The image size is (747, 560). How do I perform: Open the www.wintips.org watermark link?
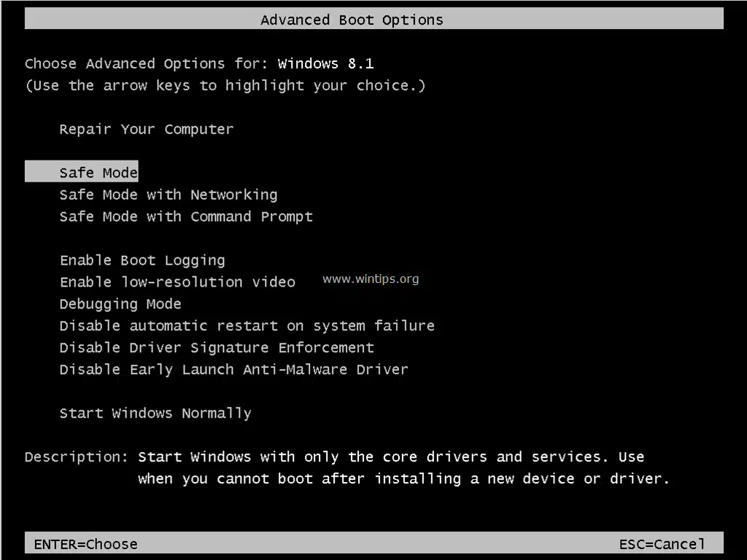[371, 279]
